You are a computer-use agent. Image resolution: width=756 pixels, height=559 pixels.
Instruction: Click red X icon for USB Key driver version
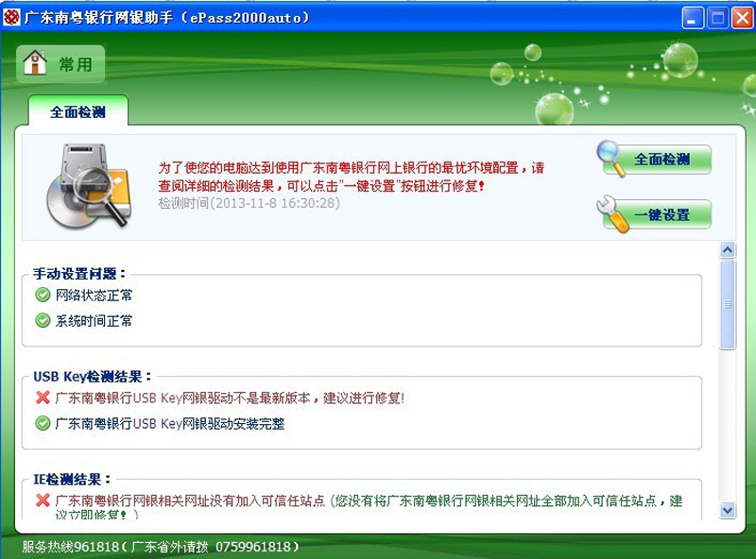pos(43,398)
